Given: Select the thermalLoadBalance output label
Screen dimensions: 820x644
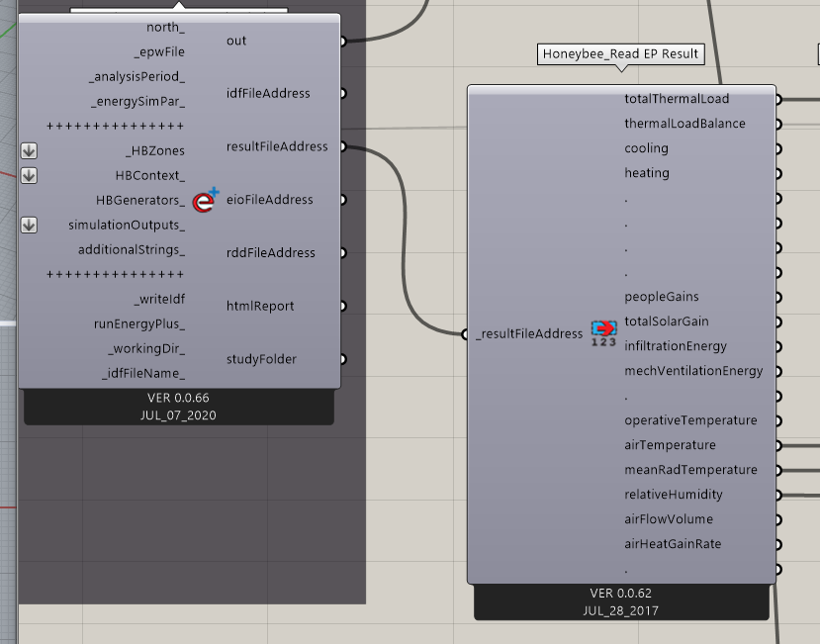Looking at the screenshot, I should [x=685, y=124].
